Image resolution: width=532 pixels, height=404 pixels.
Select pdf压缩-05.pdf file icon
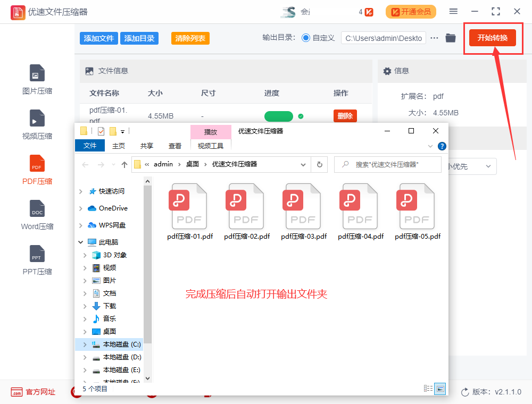pos(415,206)
